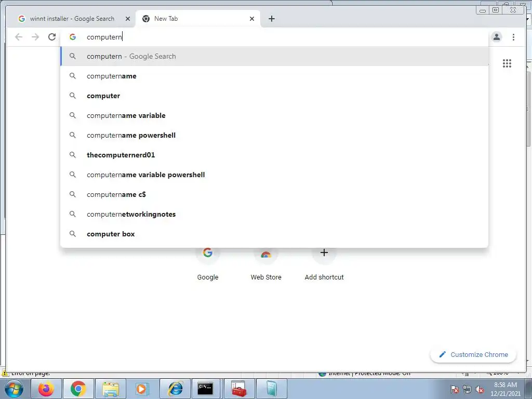532x399 pixels.
Task: Open the teal window icon in taskbar
Action: [x=271, y=389]
